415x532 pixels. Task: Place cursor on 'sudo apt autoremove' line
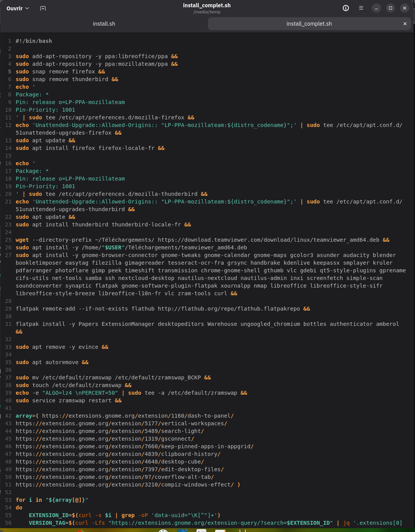pyautogui.click(x=52, y=362)
